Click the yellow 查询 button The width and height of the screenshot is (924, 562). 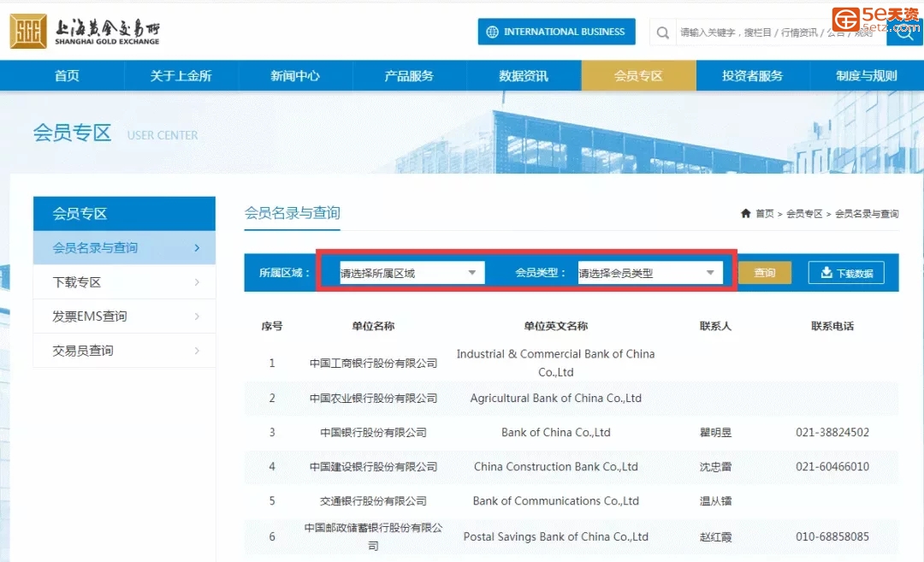click(764, 273)
